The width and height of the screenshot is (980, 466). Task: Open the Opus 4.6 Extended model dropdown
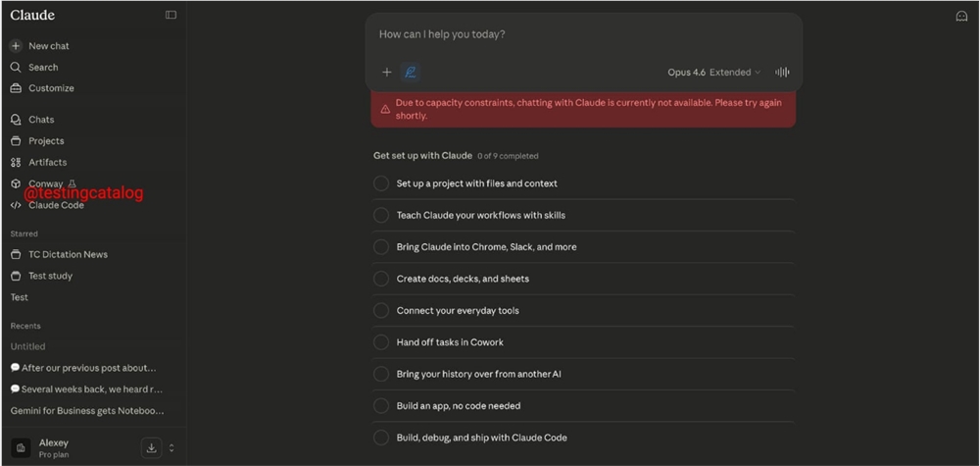click(713, 72)
